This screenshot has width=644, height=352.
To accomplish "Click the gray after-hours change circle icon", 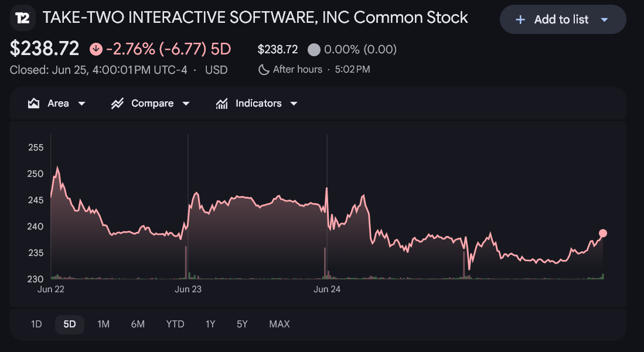I will (314, 50).
